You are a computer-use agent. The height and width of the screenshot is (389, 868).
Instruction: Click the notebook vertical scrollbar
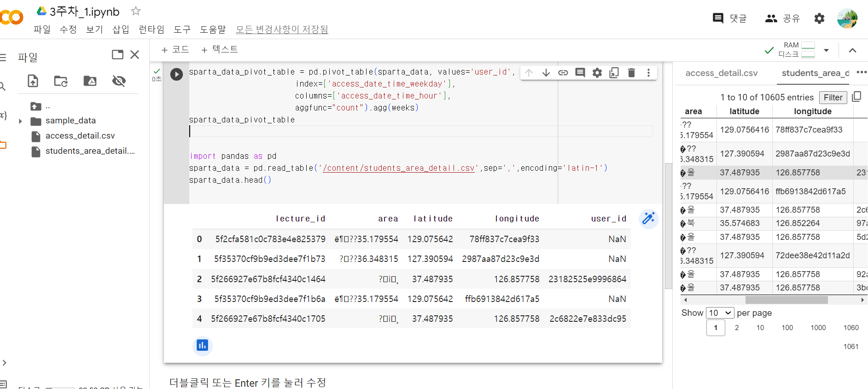(668, 226)
